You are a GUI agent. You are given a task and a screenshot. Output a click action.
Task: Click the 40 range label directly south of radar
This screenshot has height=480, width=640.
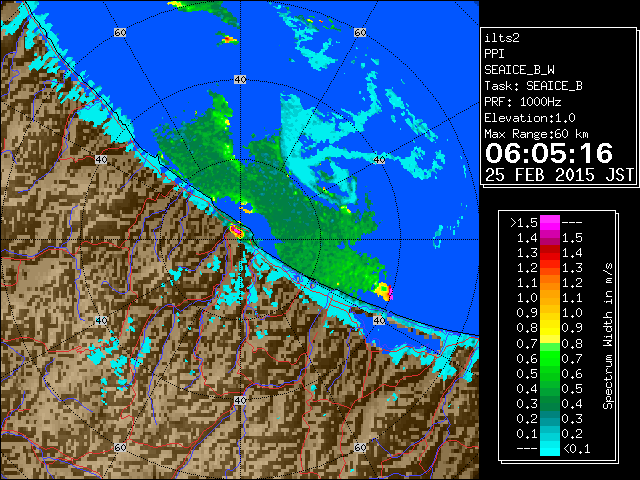tap(240, 400)
